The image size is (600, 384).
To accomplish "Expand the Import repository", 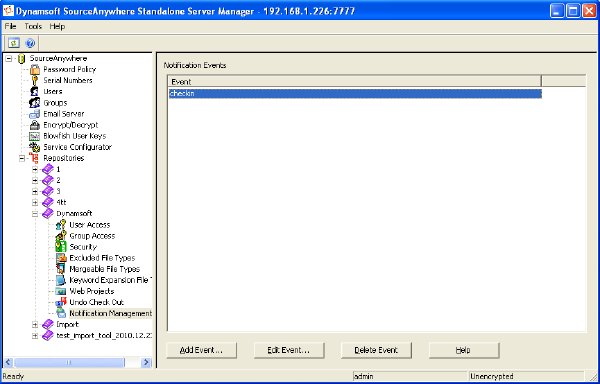I will pos(35,325).
